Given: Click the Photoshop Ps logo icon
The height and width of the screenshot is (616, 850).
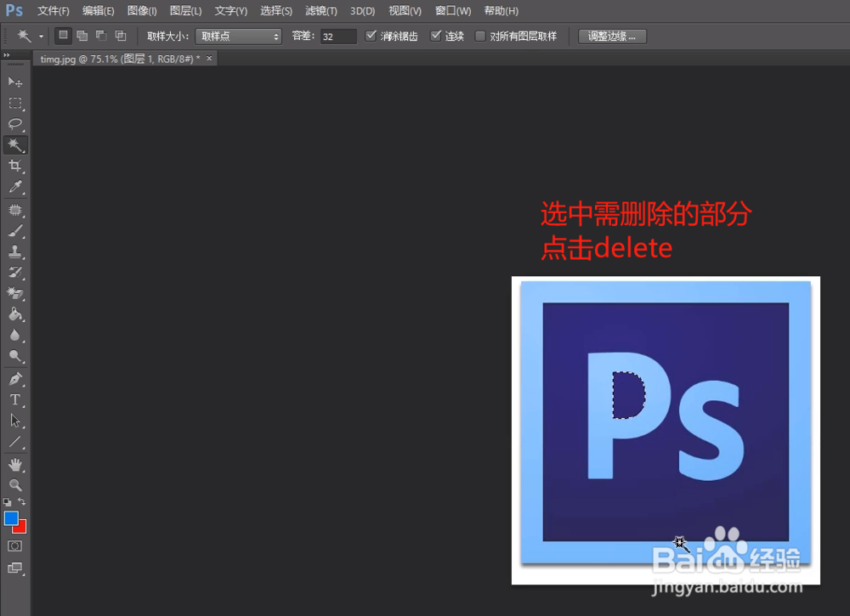Looking at the screenshot, I should [x=14, y=10].
